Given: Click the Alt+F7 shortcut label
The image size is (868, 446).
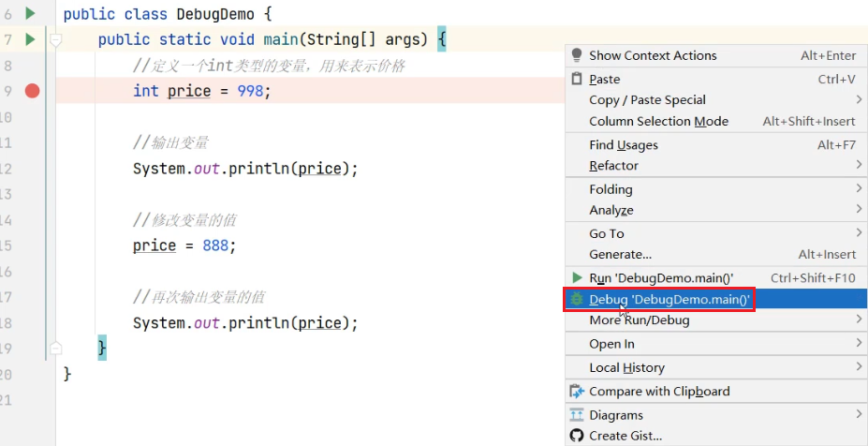Looking at the screenshot, I should (x=836, y=145).
